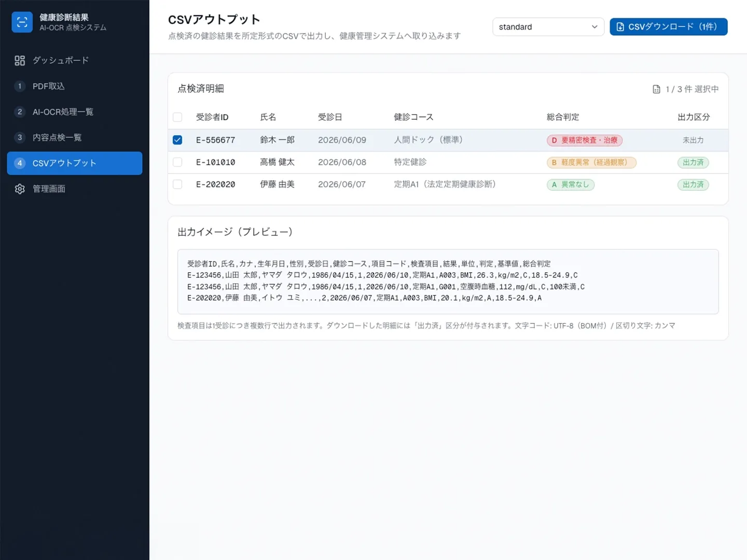This screenshot has height=560, width=747.
Task: Click the preview line containing A003,BMI,26.3
Action: tap(382, 275)
